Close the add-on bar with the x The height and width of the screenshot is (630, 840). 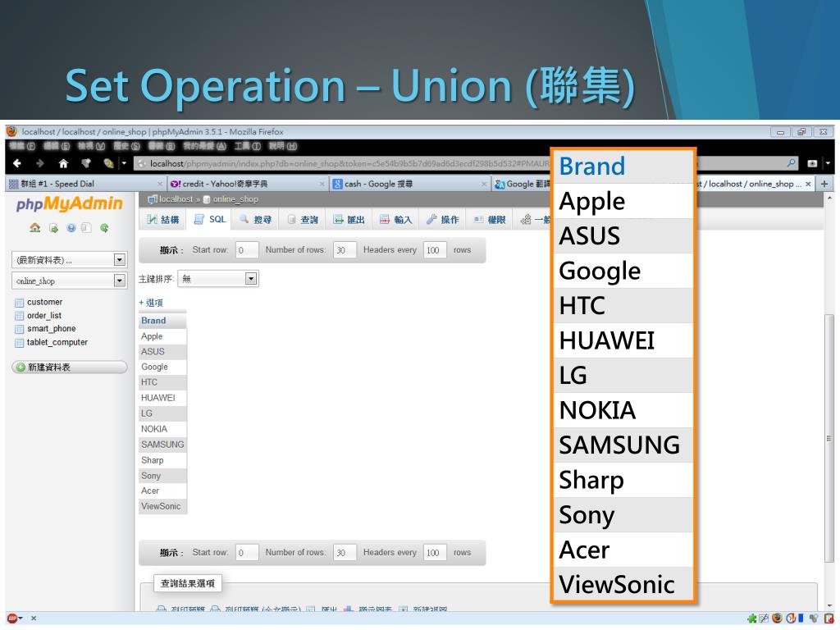(x=33, y=619)
